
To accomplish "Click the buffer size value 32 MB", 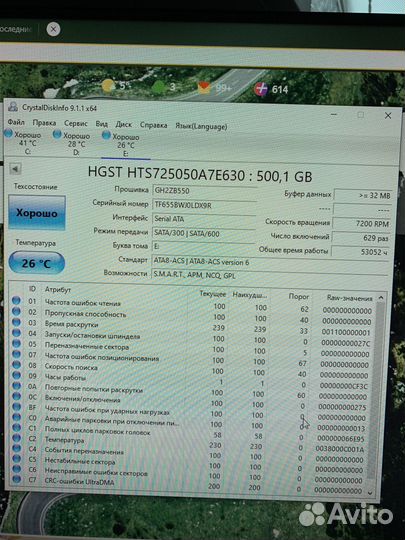I will 363,196.
